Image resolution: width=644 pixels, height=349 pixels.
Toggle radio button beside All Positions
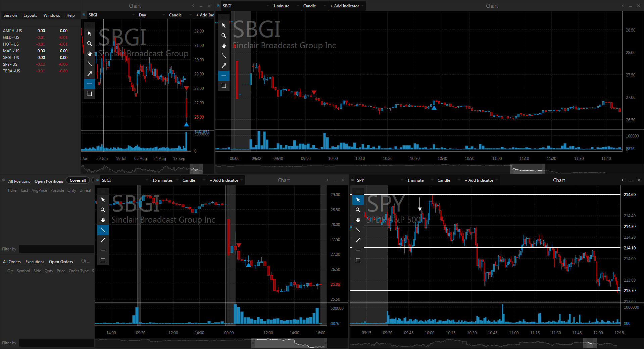coord(3,180)
